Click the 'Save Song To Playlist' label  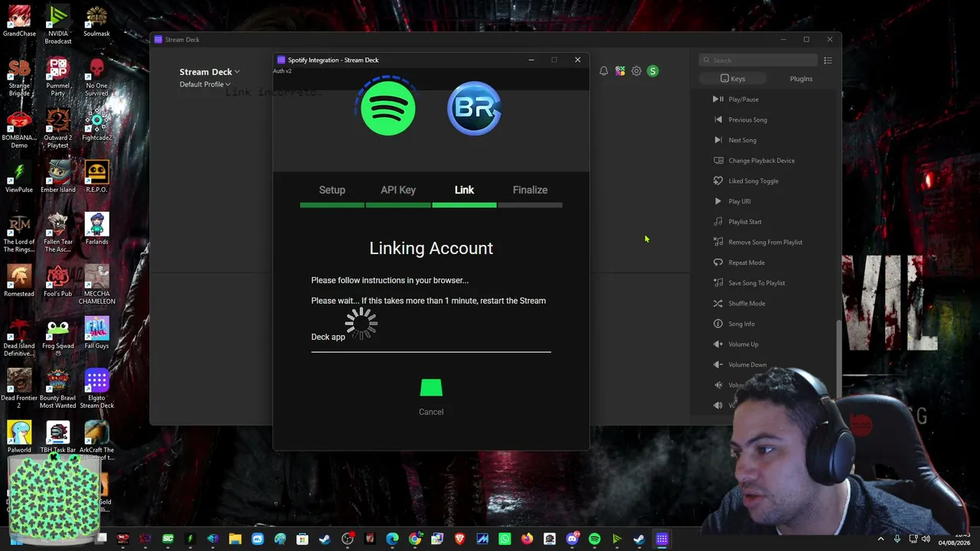(756, 283)
